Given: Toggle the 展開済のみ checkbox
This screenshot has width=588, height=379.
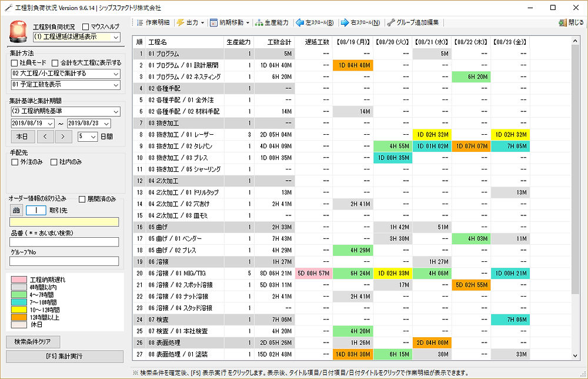Looking at the screenshot, I should point(82,200).
